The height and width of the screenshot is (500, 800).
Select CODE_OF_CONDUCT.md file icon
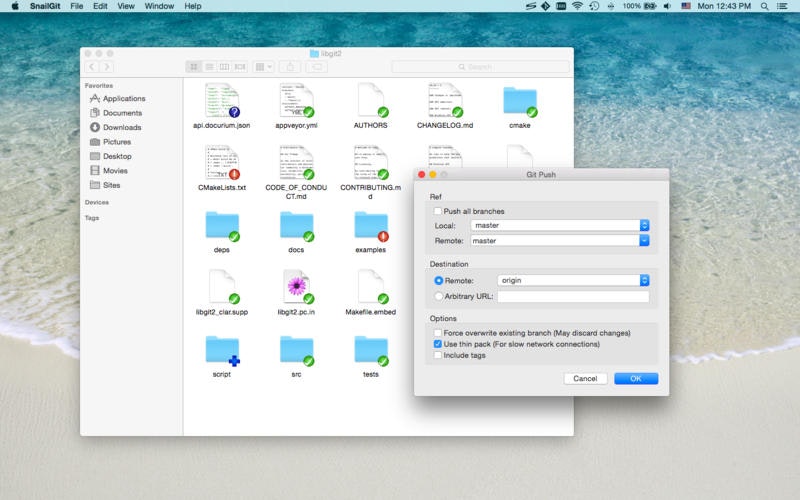296,163
